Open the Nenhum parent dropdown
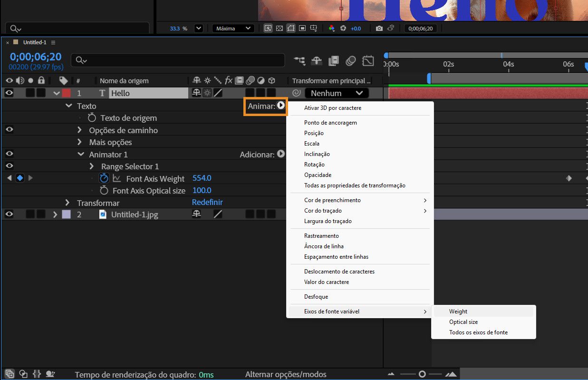 [x=337, y=93]
